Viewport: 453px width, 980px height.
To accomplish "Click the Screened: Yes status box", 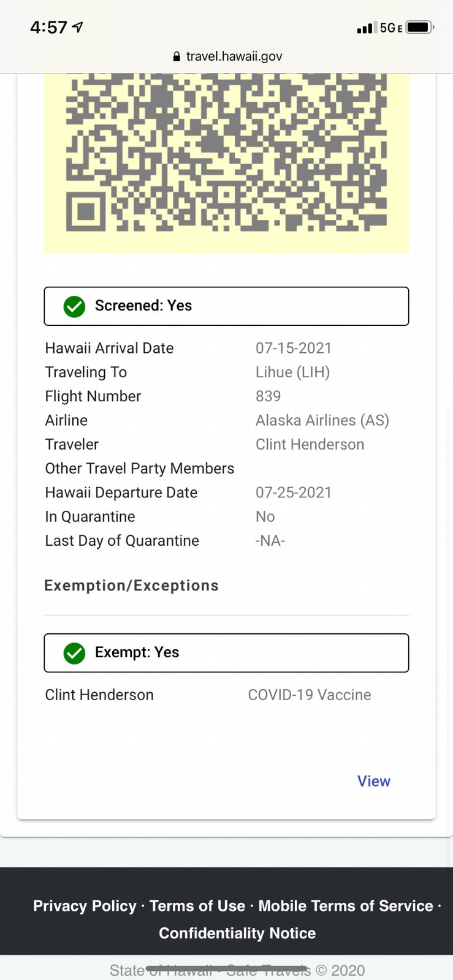I will (x=226, y=306).
